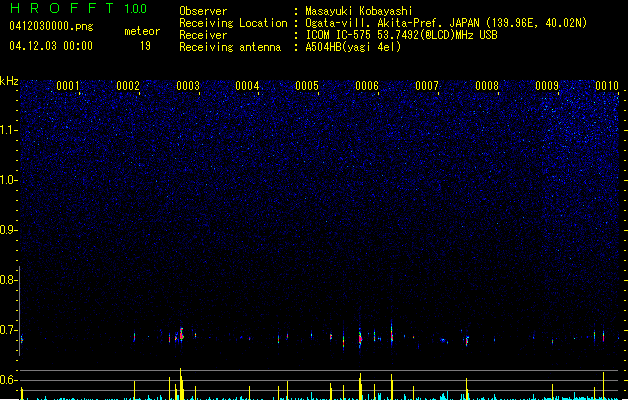Click the 0.9 kHz axis label
Screen dimensions: 629x400
pos(8,230)
